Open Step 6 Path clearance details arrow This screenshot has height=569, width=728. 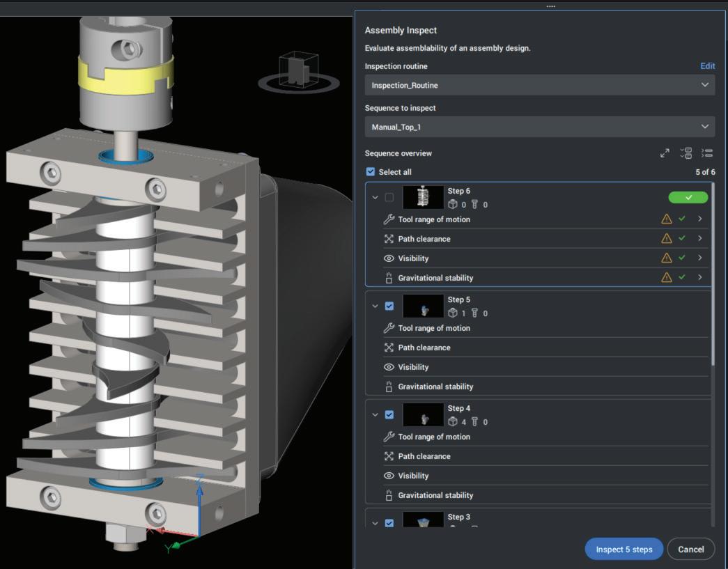(x=699, y=238)
